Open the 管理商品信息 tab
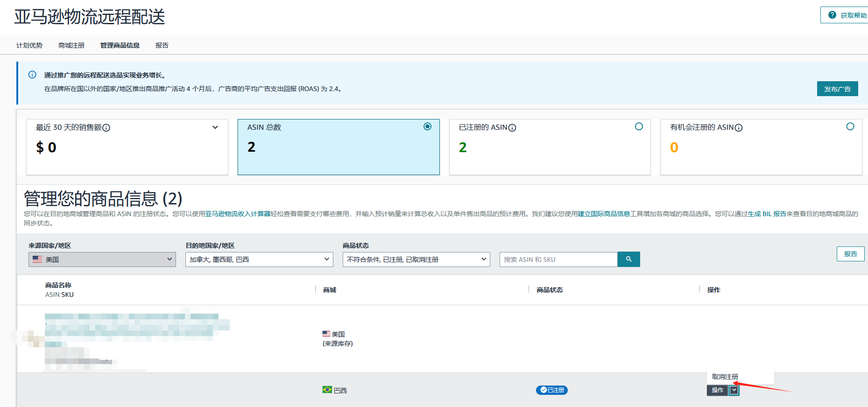The image size is (868, 407). point(120,45)
